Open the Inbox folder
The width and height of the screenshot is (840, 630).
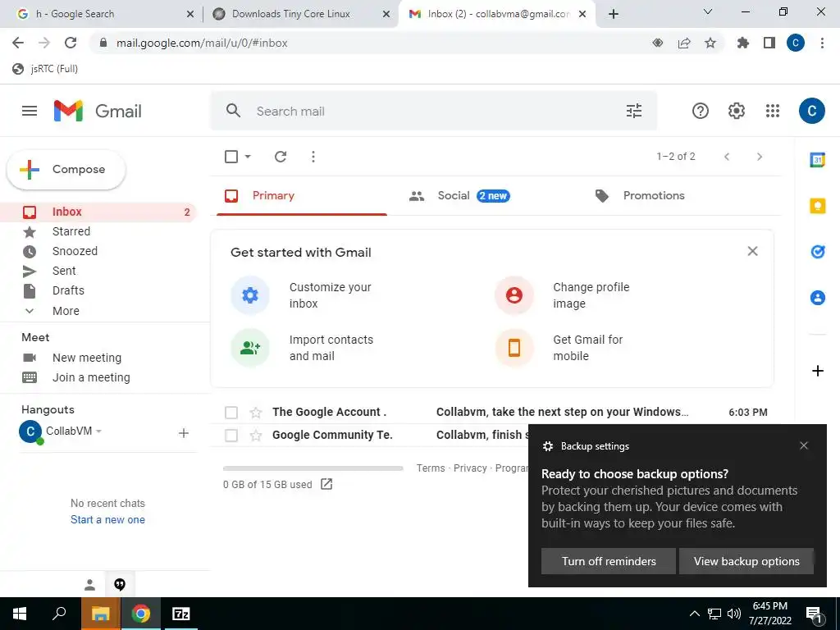pos(98,212)
